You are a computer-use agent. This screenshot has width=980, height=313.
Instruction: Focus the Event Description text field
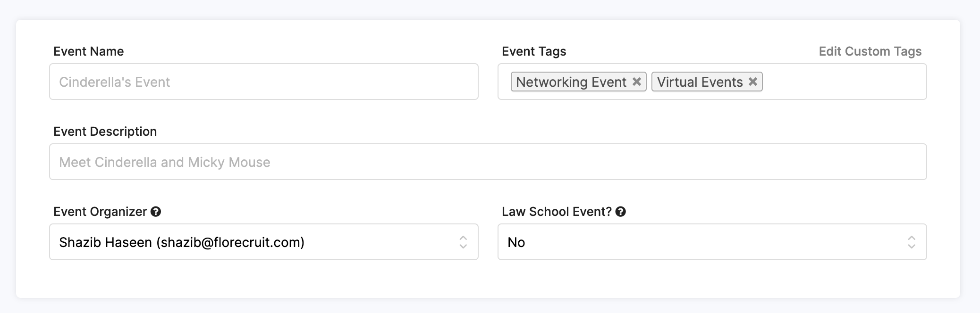[488, 162]
